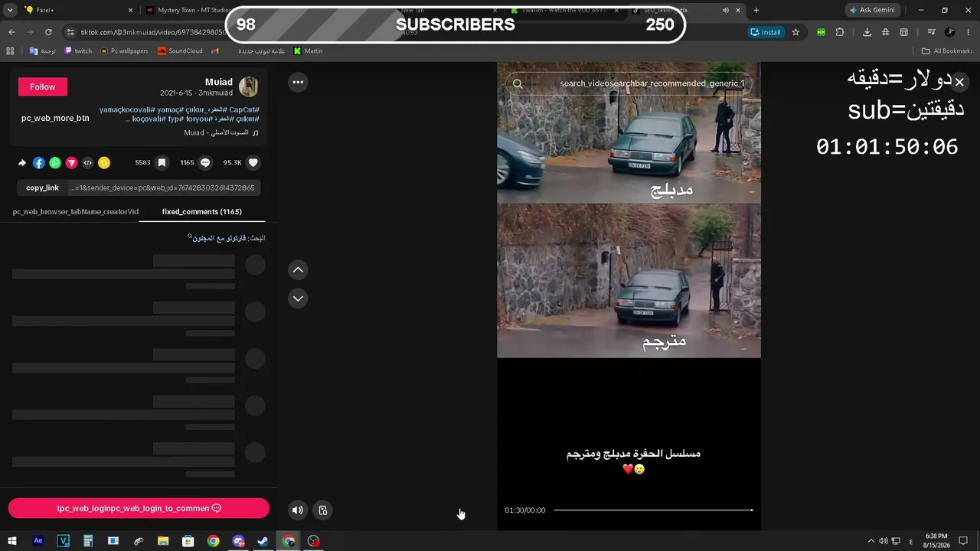Open the Arabic related search link
This screenshot has height=551, width=980.
point(227,238)
